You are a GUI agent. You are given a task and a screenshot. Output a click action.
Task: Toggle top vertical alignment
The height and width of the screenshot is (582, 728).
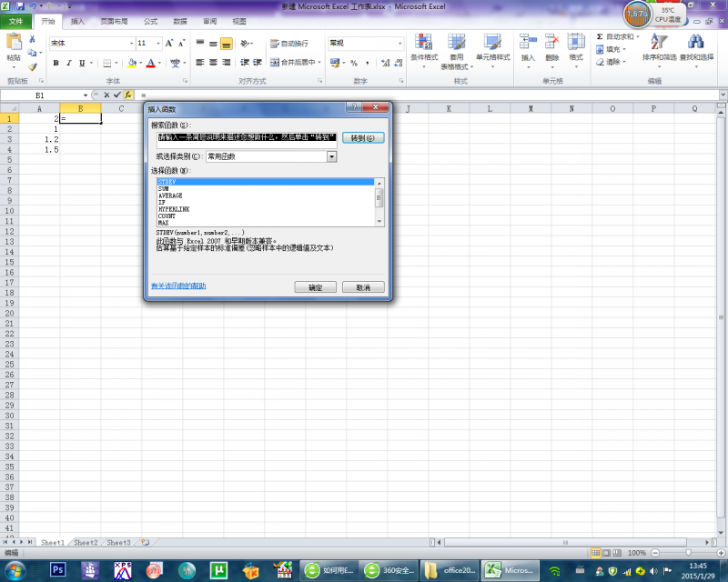(200, 44)
